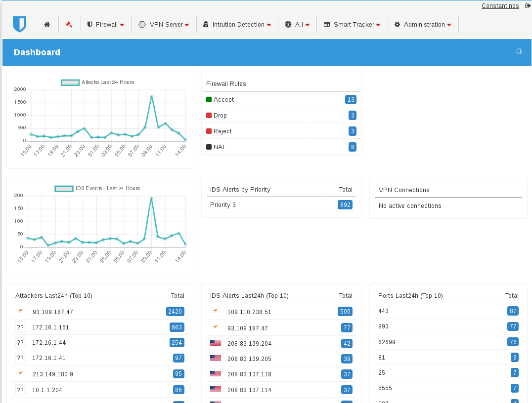Click the unknown-country marker for 172.16.1.41
532x403 pixels.
[20, 358]
